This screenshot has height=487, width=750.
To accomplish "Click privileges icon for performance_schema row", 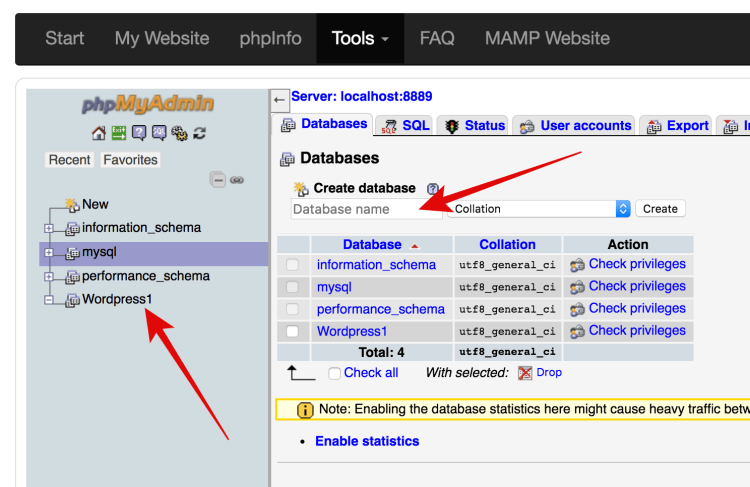I will 577,310.
